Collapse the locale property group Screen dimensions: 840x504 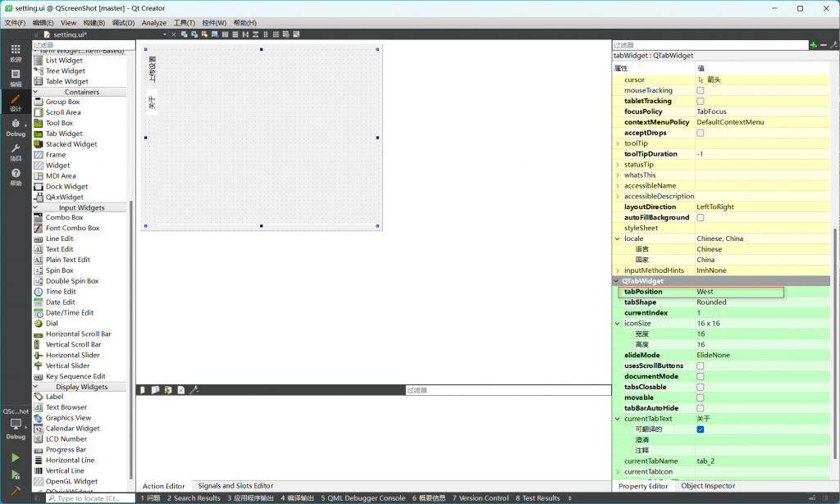(x=617, y=238)
